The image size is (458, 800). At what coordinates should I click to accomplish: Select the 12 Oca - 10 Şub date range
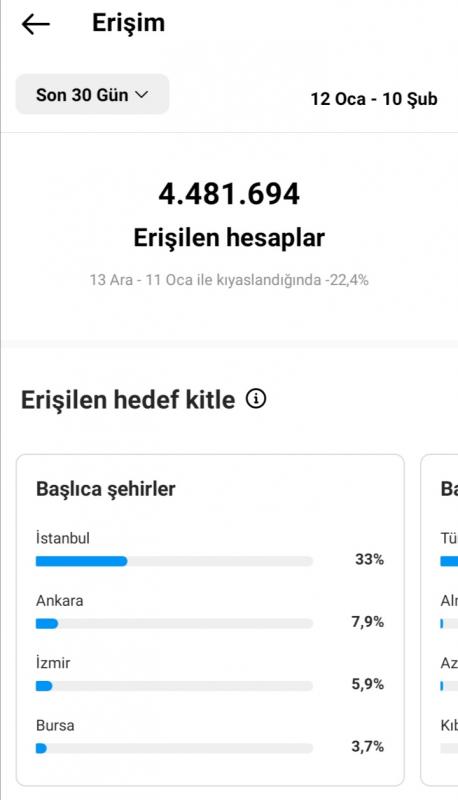pyautogui.click(x=374, y=98)
